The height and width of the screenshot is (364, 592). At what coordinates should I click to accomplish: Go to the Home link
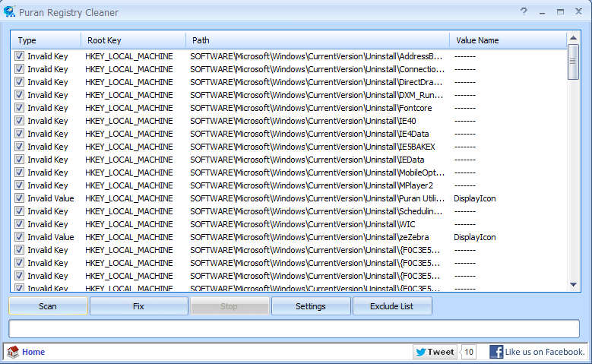33,352
